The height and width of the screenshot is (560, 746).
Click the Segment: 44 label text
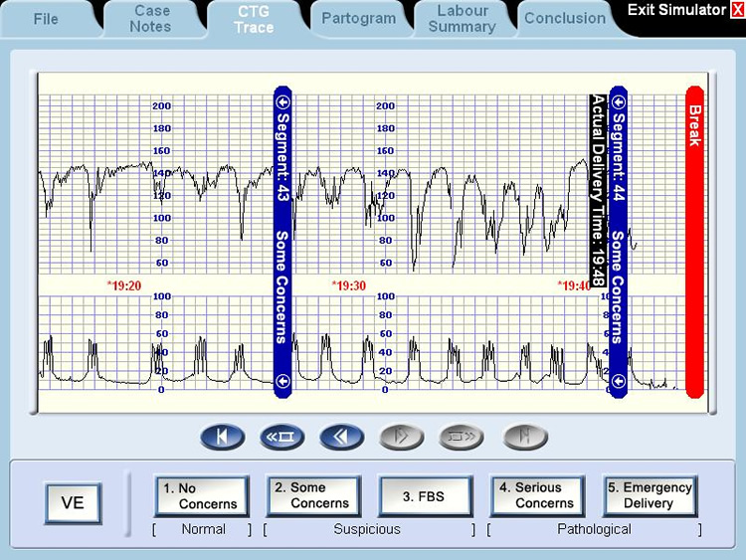618,156
